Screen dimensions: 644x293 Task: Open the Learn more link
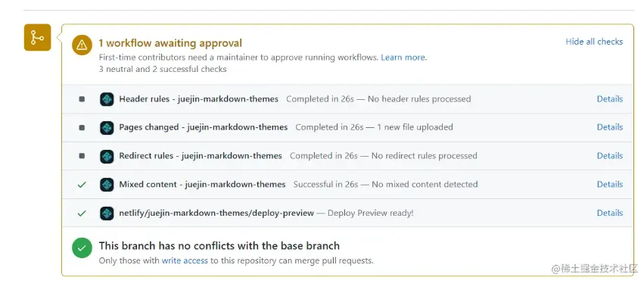point(404,58)
